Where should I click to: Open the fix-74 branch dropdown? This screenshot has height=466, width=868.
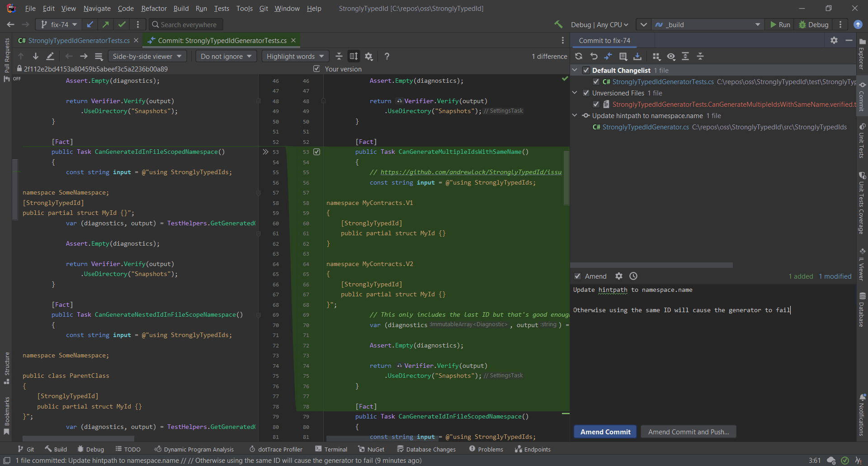[x=59, y=24]
